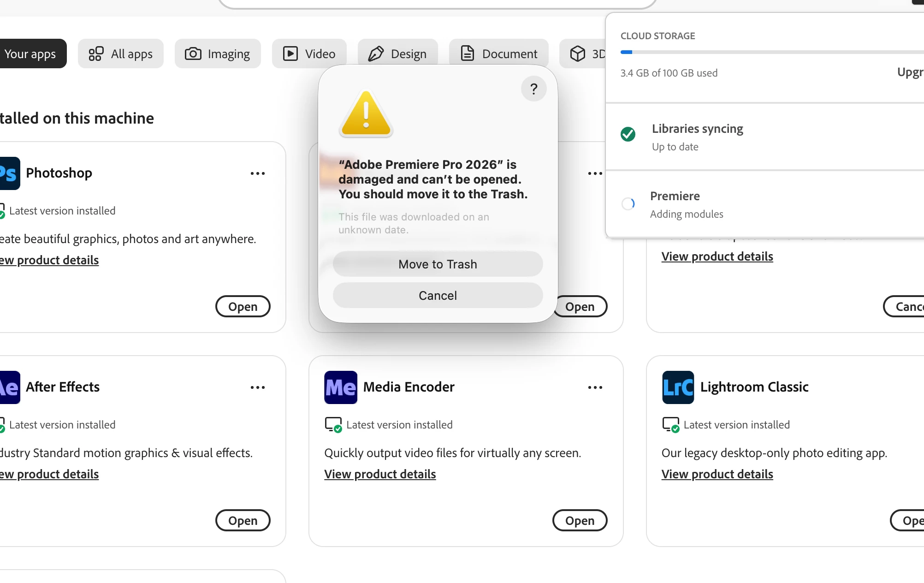This screenshot has width=924, height=583.
Task: Switch to the Design tab
Action: click(397, 54)
